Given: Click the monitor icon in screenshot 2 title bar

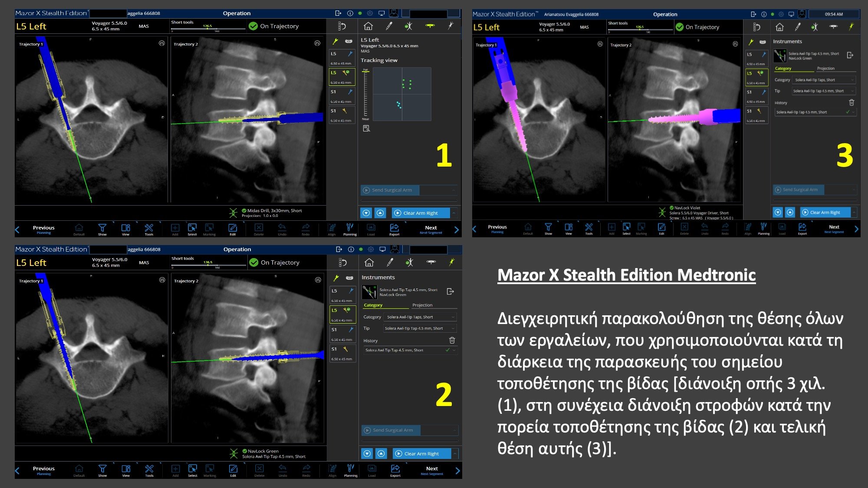Looking at the screenshot, I should 382,249.
